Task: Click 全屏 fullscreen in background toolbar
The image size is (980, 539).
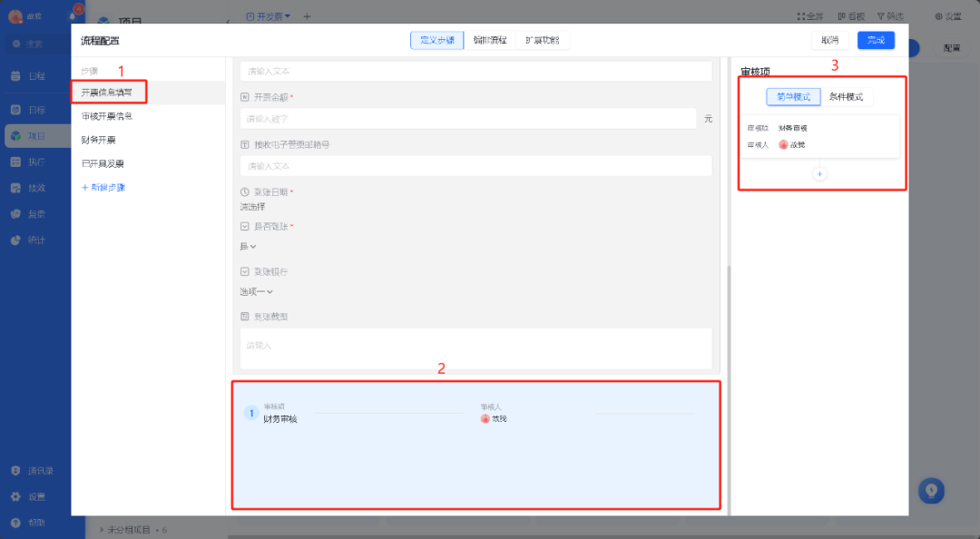Action: (810, 16)
